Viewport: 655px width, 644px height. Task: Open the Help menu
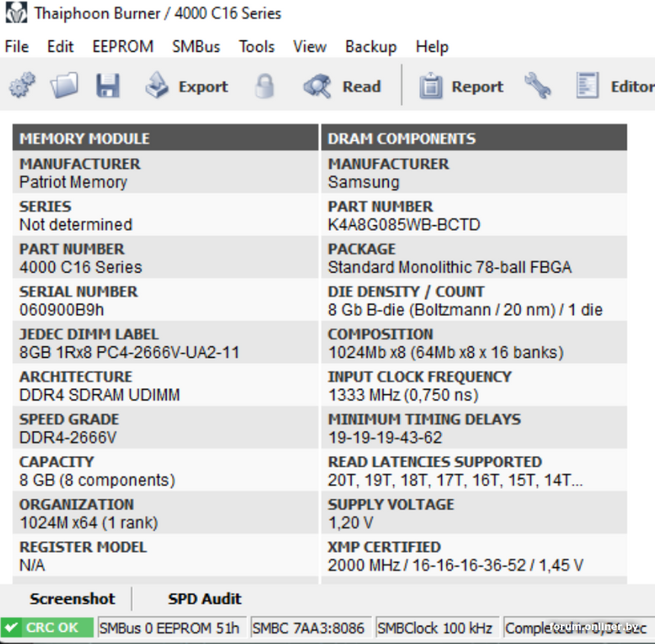(x=432, y=47)
